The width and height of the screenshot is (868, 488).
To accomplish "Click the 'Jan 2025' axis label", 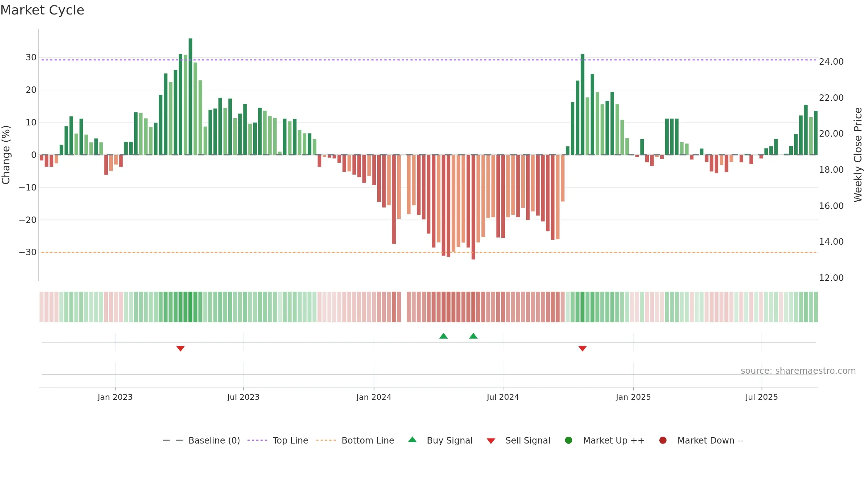I will [x=633, y=397].
